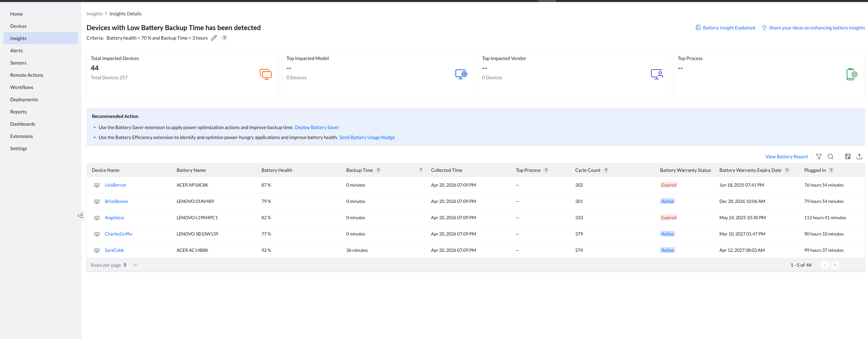This screenshot has width=868, height=339.
Task: Click the Deploy Battery Saver link
Action: (x=317, y=127)
